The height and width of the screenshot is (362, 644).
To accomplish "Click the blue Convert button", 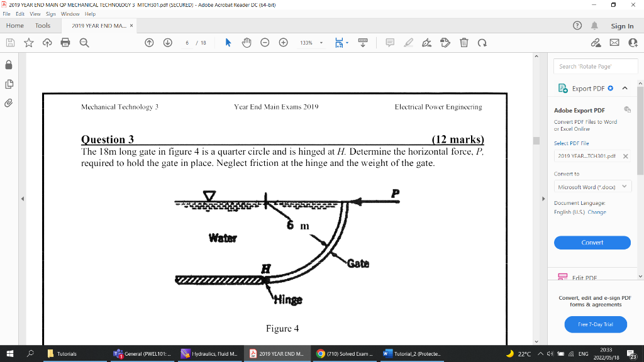I will (592, 242).
